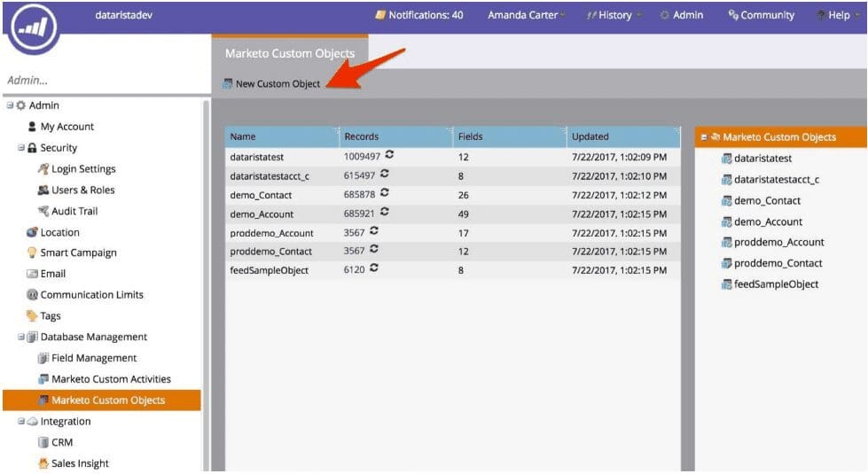Select Marketo Custom Objects in left tree
Screen dimensions: 868x474
[102, 400]
